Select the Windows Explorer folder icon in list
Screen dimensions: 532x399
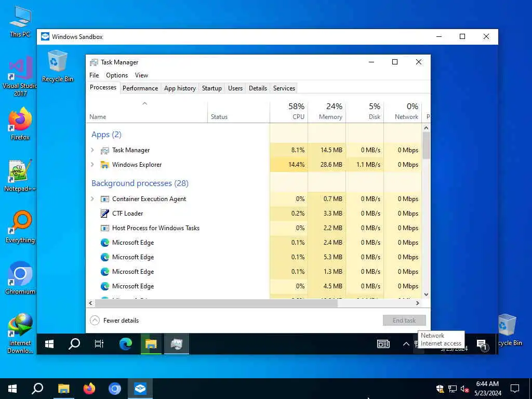pos(105,165)
